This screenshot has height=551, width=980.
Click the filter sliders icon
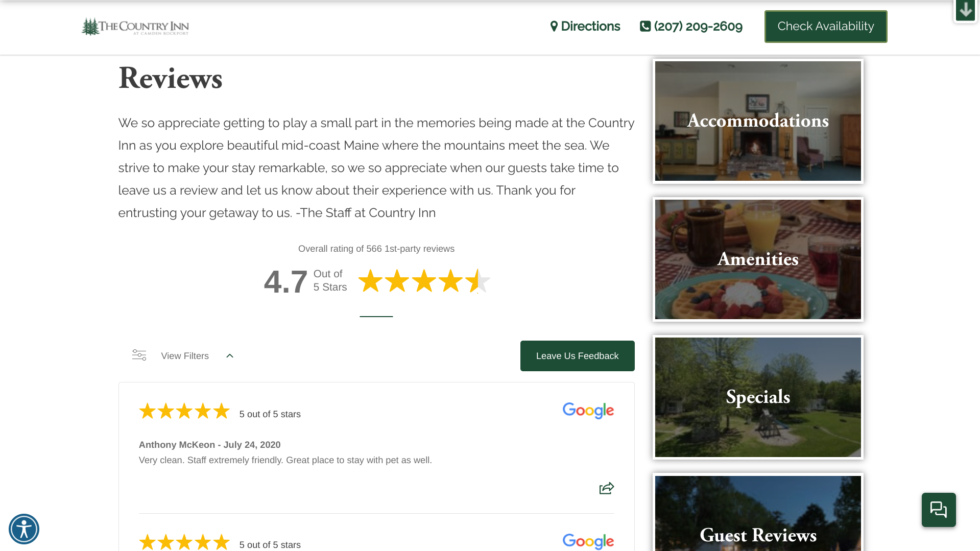(x=139, y=355)
